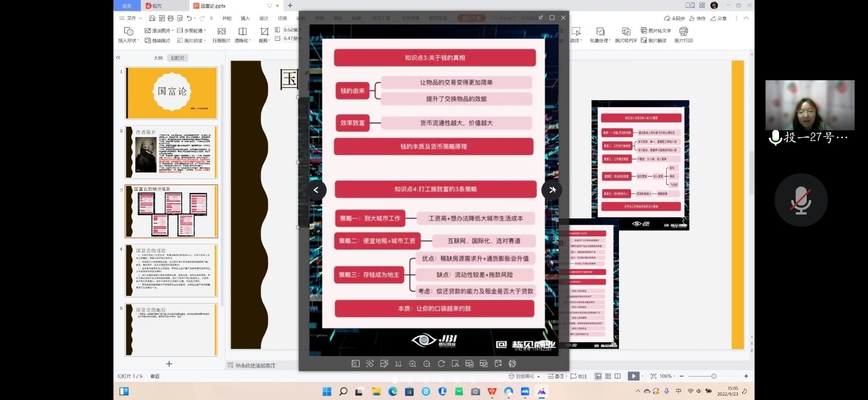This screenshot has width=868, height=400.
Task: Go to previous image with left arrow
Action: [x=316, y=190]
